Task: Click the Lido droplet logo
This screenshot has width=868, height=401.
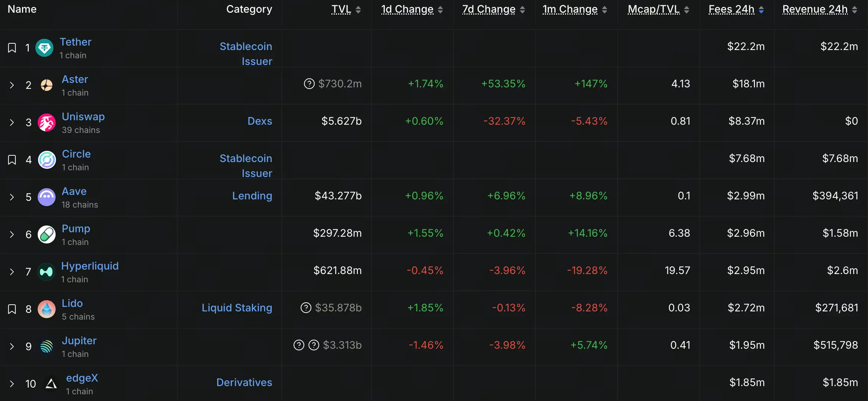Action: [47, 309]
